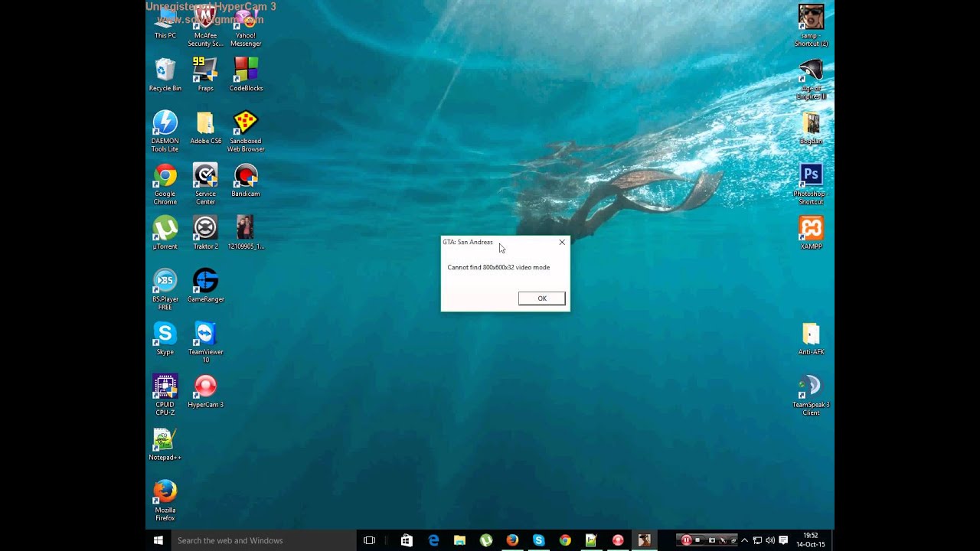The width and height of the screenshot is (980, 551).
Task: Stop recording in HyperCam tray toolbar
Action: click(697, 540)
